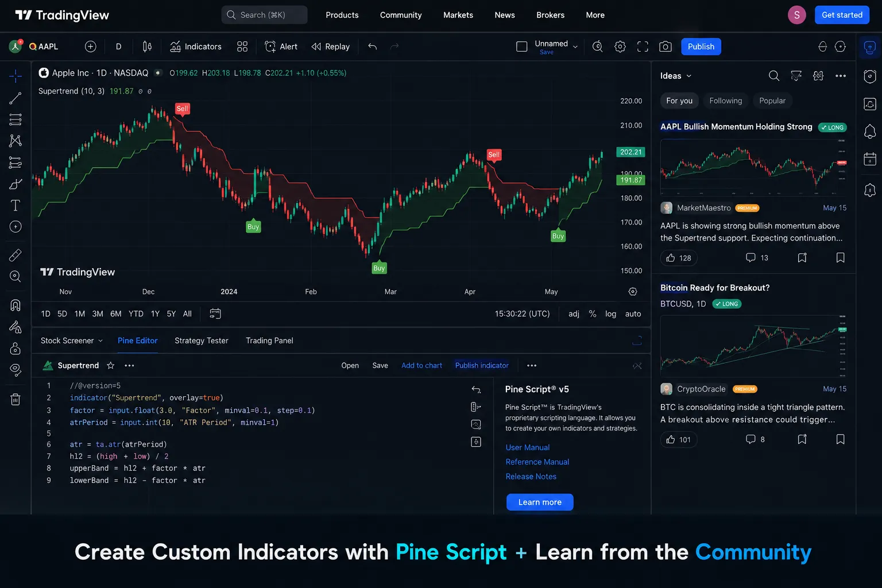Open the Markets menu

[x=458, y=15]
